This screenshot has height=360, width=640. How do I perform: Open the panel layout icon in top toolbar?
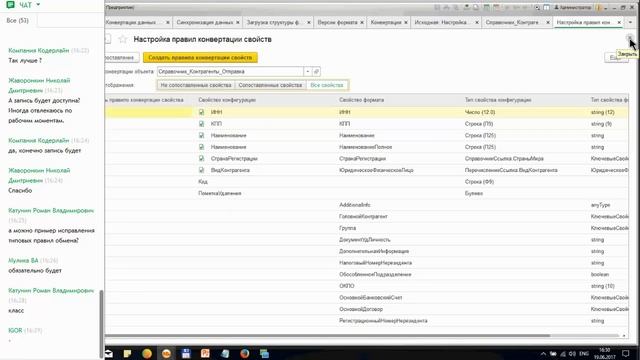tap(546, 8)
